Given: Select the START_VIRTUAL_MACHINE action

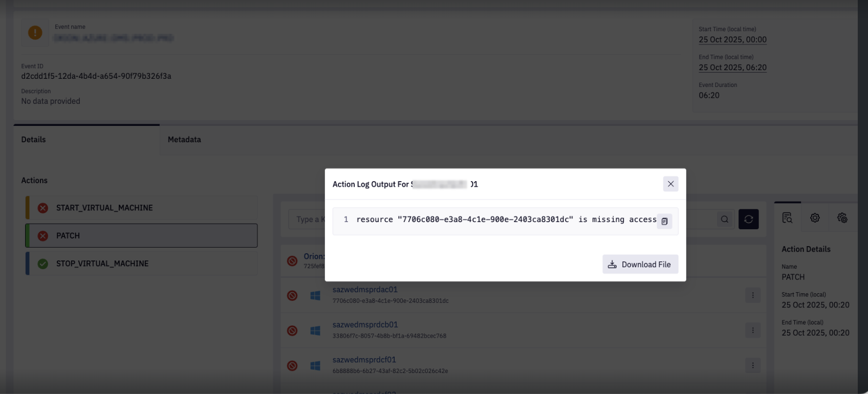Looking at the screenshot, I should (x=104, y=208).
